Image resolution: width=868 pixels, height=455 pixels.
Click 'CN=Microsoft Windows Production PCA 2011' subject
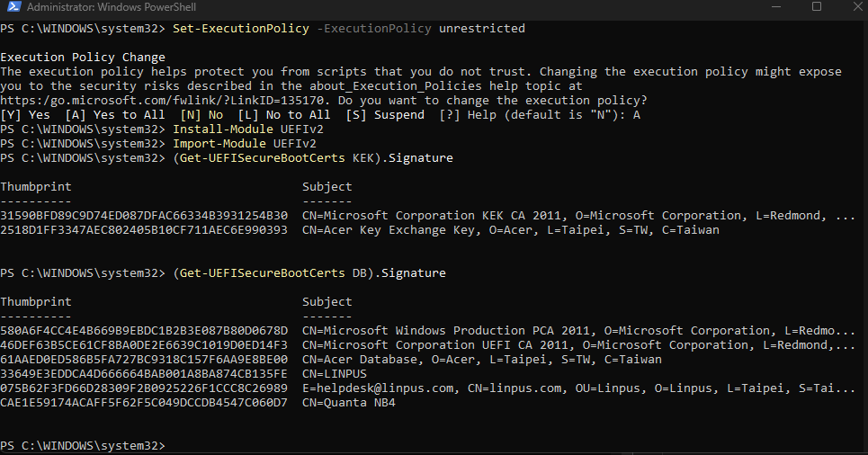[578, 330]
